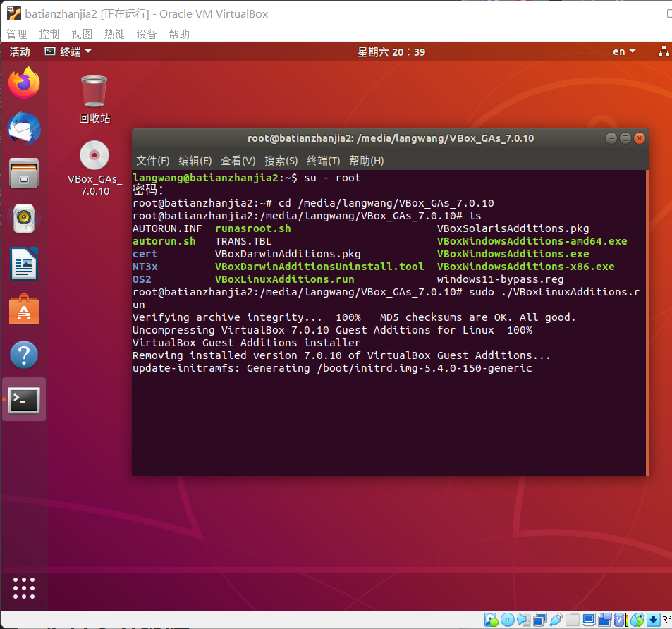Open terminal 文件(F) menu

(153, 161)
